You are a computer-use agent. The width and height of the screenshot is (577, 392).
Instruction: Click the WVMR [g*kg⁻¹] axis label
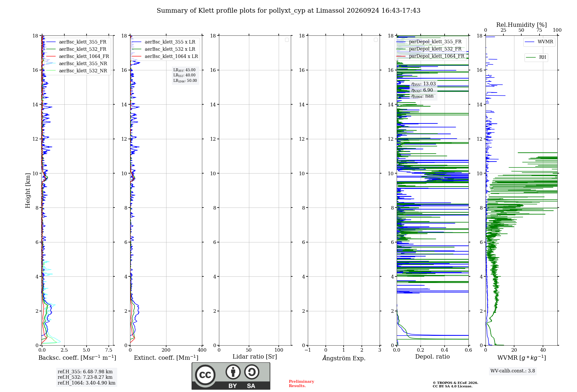tap(522, 358)
